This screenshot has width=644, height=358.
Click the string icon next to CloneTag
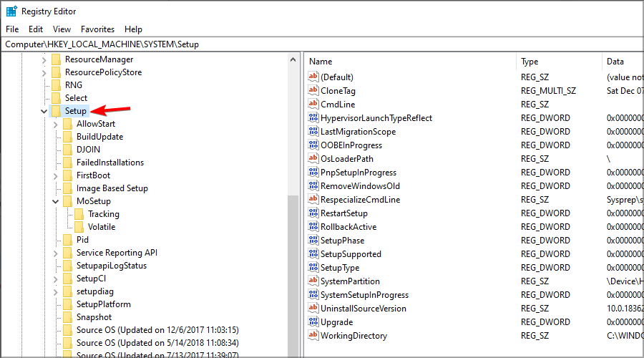coord(313,91)
